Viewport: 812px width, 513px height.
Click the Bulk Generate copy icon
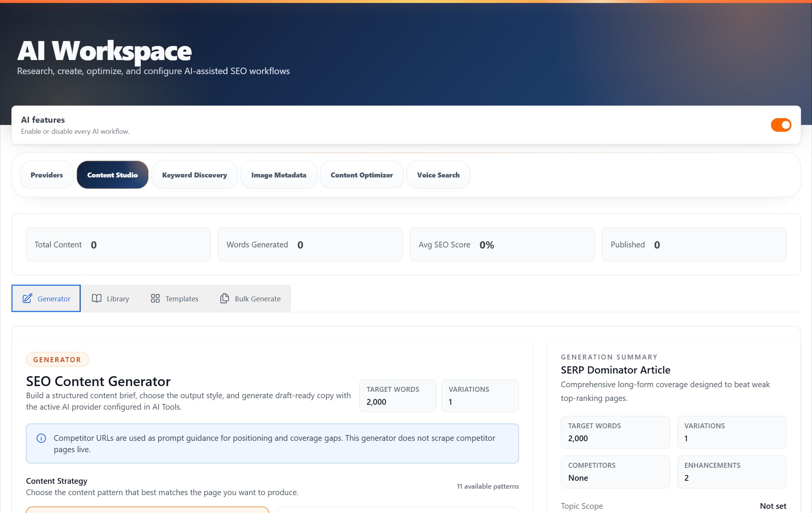(225, 298)
